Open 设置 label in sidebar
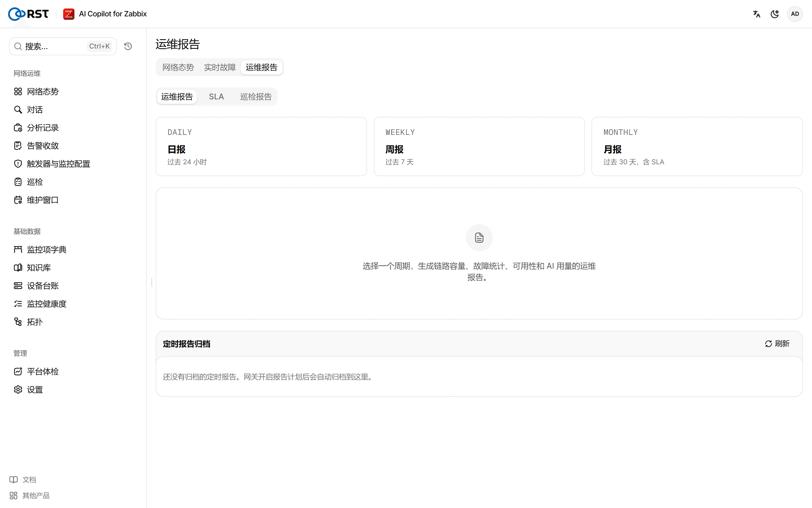 [35, 389]
